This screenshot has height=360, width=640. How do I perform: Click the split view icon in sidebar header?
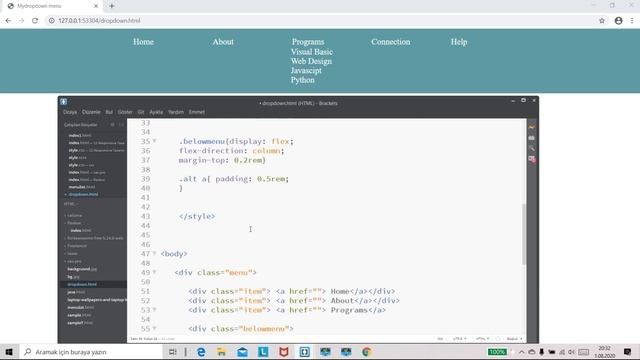[x=121, y=124]
